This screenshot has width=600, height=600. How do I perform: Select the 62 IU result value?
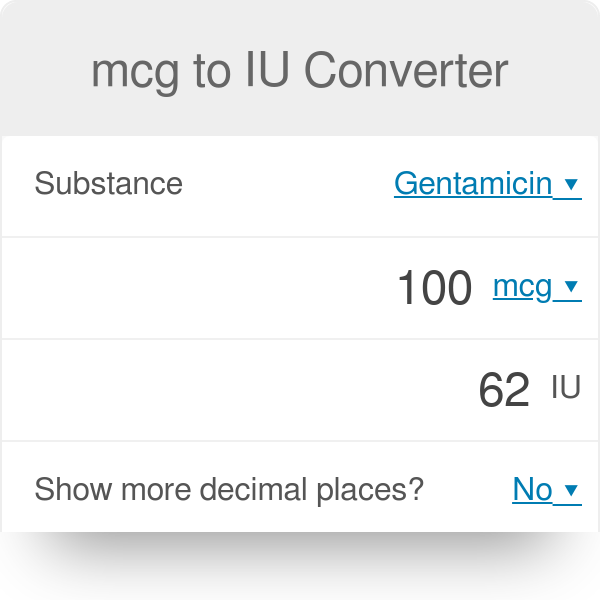(503, 390)
